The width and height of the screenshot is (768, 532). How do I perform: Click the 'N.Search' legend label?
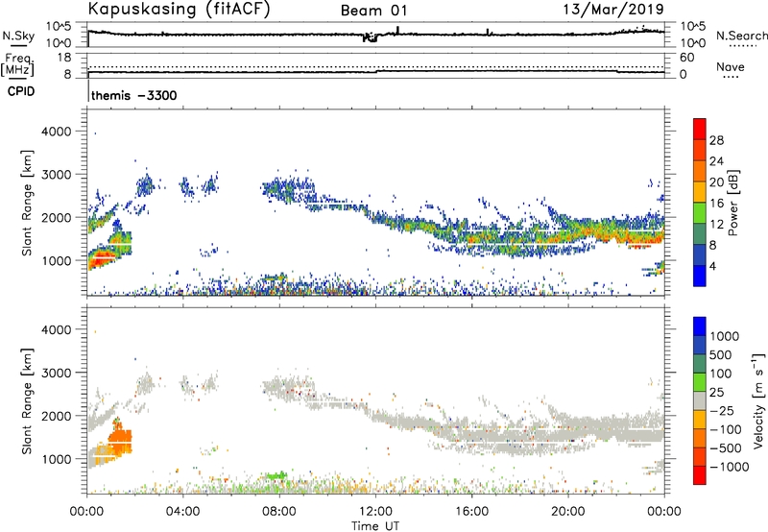click(x=741, y=36)
